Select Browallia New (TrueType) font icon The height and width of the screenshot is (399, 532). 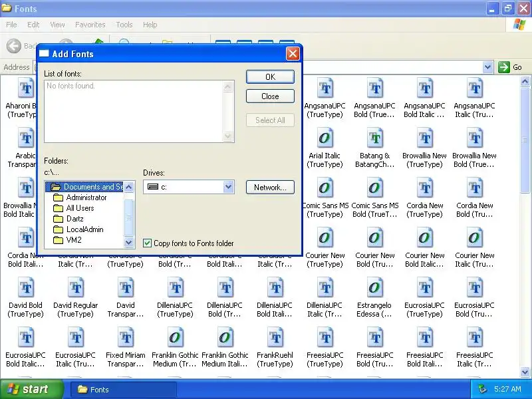point(424,138)
